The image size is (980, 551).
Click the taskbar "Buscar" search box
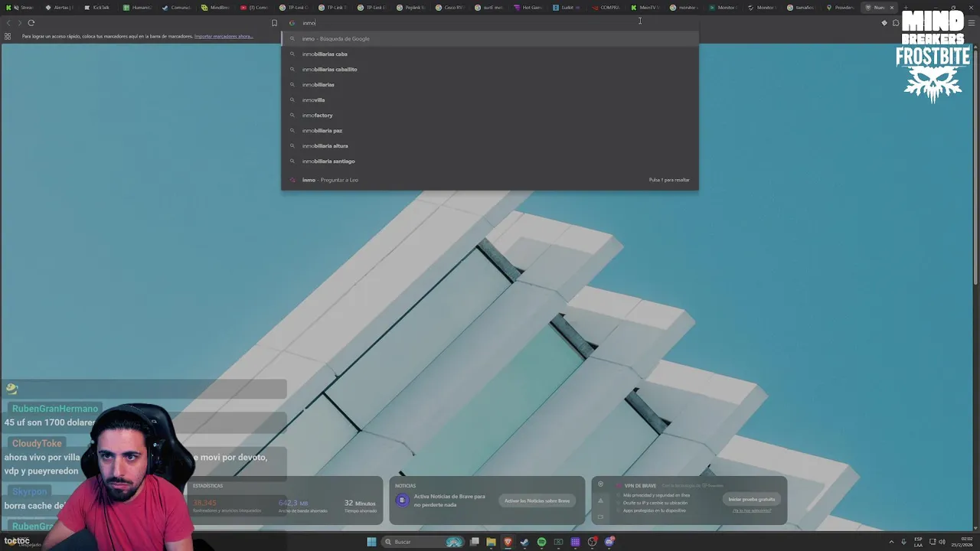point(423,542)
